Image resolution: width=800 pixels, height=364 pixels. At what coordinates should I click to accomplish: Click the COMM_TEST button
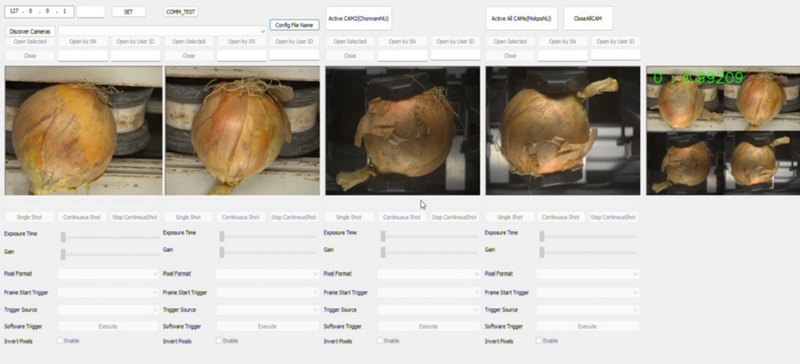pos(181,12)
